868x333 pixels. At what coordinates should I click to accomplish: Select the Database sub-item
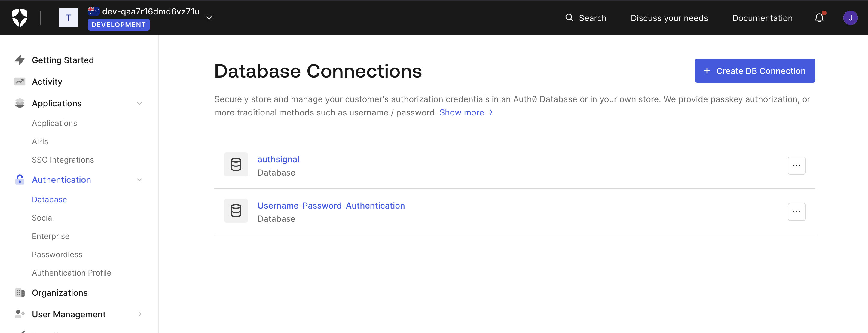point(49,200)
